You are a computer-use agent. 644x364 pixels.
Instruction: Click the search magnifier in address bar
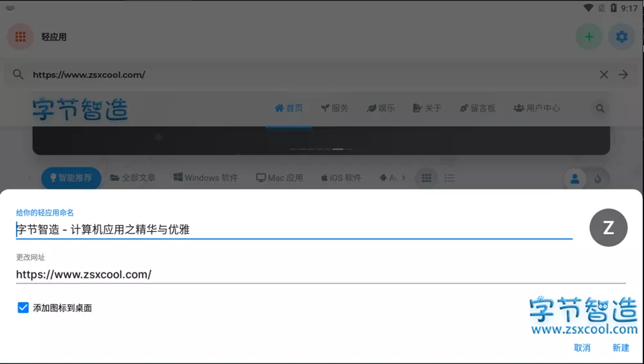pyautogui.click(x=18, y=74)
